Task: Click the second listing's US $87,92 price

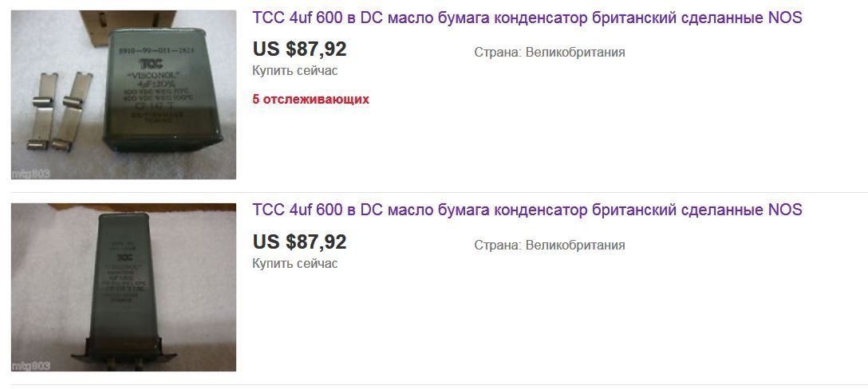Action: [x=299, y=242]
